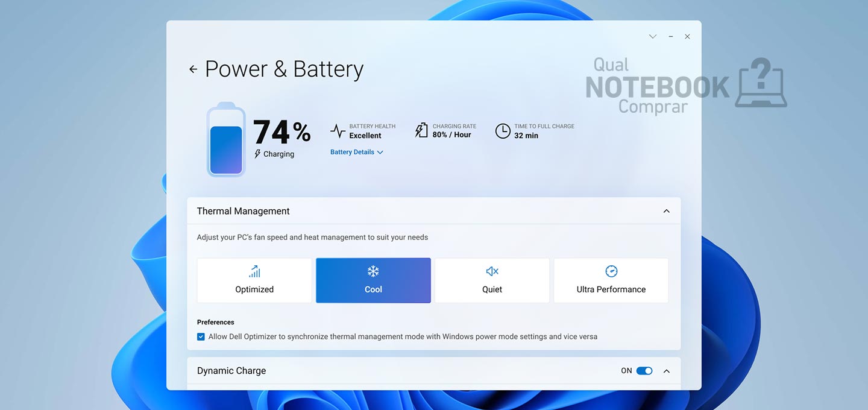
Task: Click the 74% battery percentage text
Action: click(281, 131)
